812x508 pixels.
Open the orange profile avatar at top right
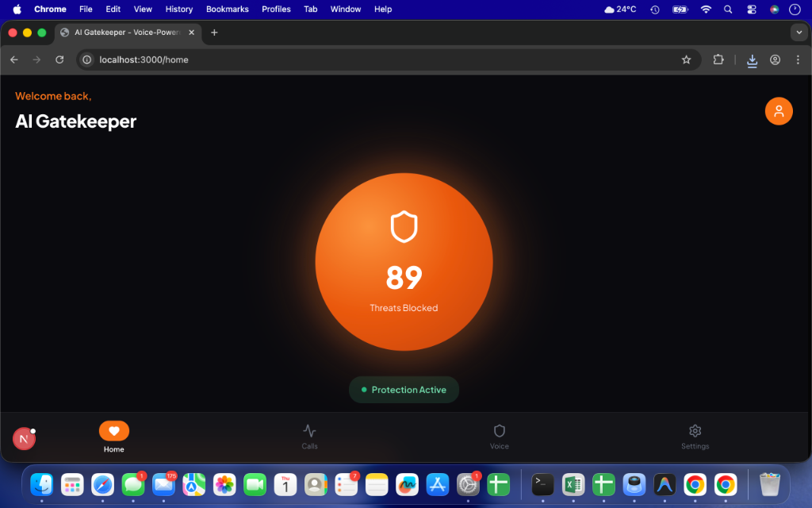(x=778, y=111)
